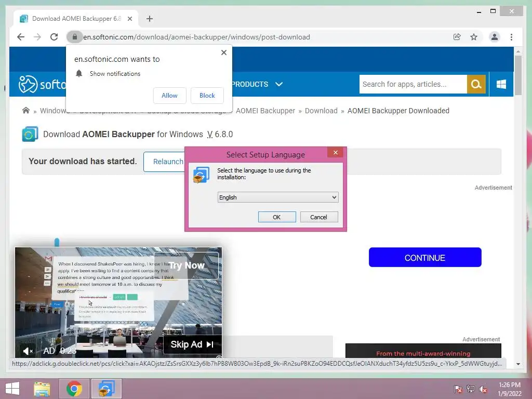
Task: Block notifications from en.softonic.com
Action: 207,96
